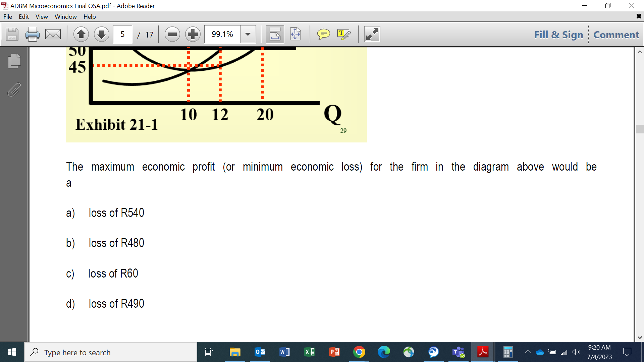Go to the next page arrow

point(101,34)
